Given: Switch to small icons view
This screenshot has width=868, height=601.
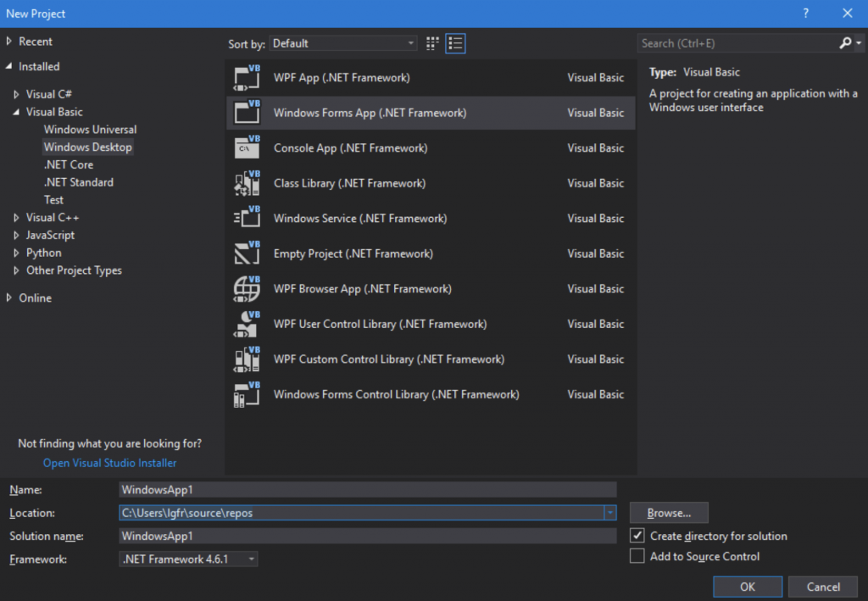Looking at the screenshot, I should 431,42.
